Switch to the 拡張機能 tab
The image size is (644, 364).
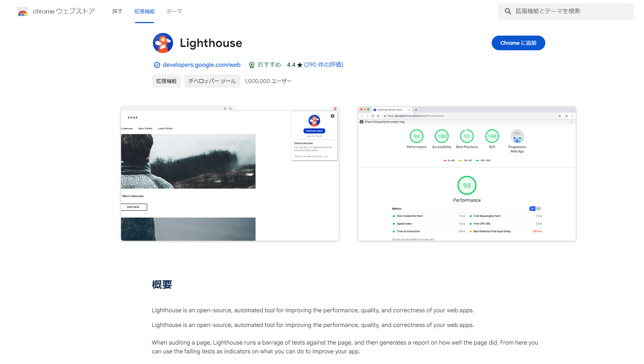pyautogui.click(x=145, y=11)
